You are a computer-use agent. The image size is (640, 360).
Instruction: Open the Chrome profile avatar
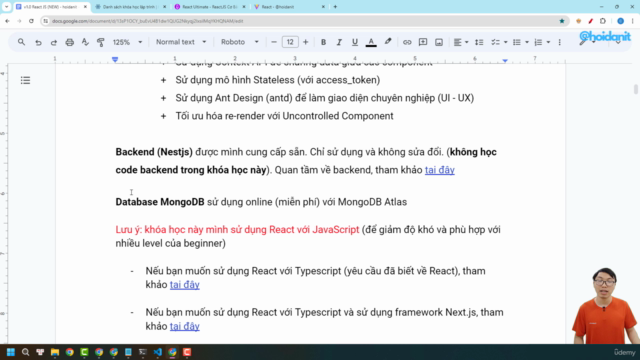click(620, 21)
